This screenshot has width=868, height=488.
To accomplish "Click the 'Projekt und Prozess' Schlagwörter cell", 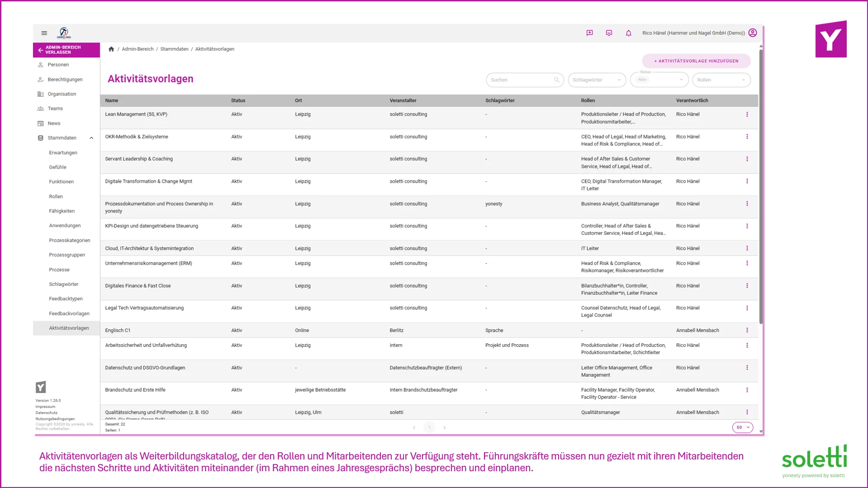I will 507,345.
